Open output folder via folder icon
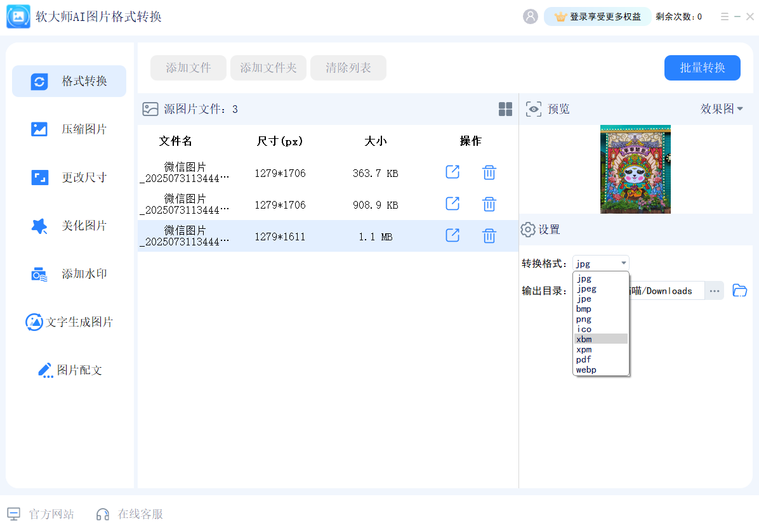 [x=739, y=290]
